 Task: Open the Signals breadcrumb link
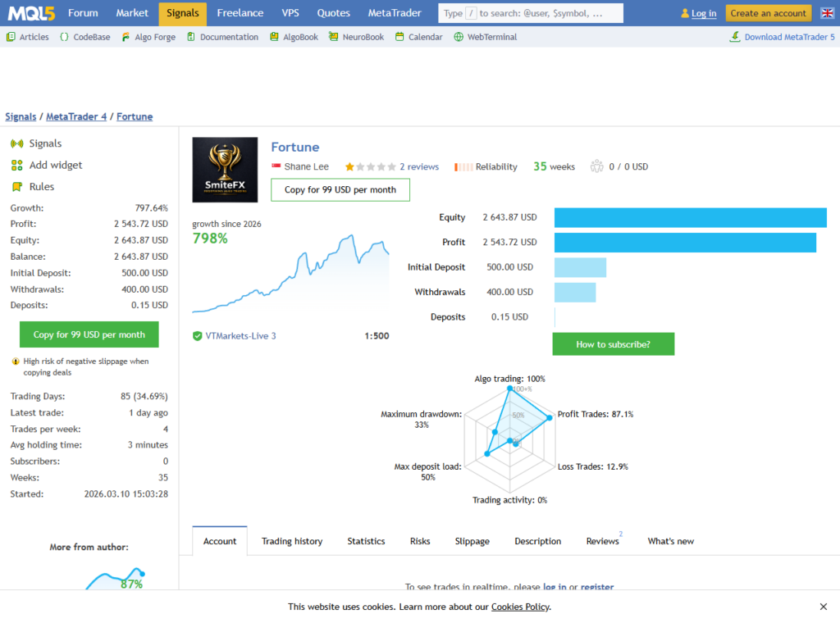pos(21,116)
